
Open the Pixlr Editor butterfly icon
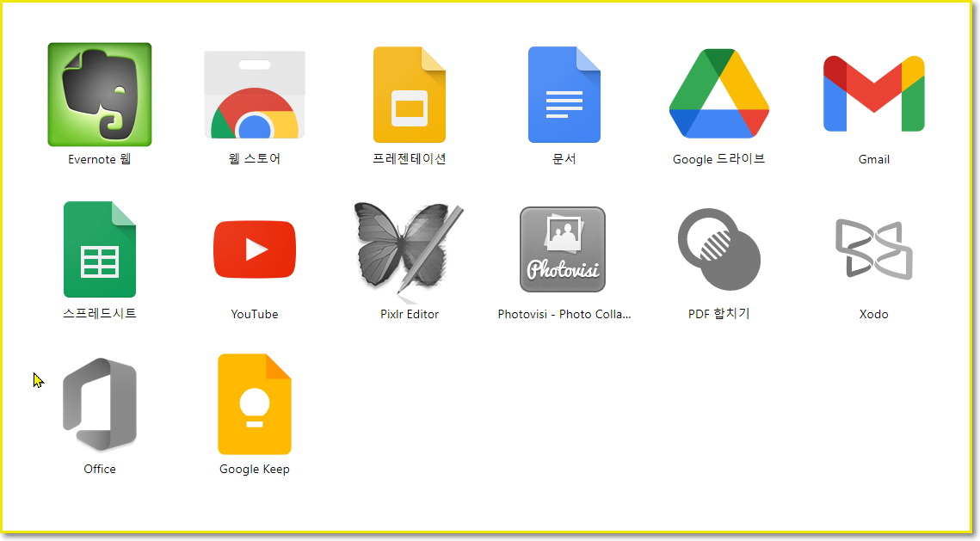[x=410, y=252]
